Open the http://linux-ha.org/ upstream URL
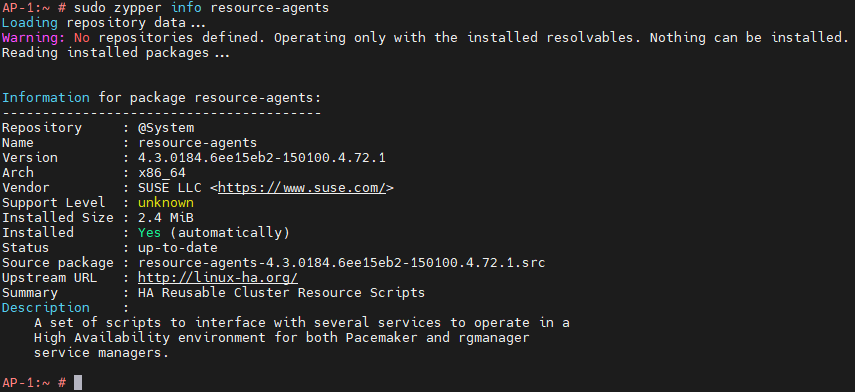This screenshot has height=392, width=855. point(218,278)
